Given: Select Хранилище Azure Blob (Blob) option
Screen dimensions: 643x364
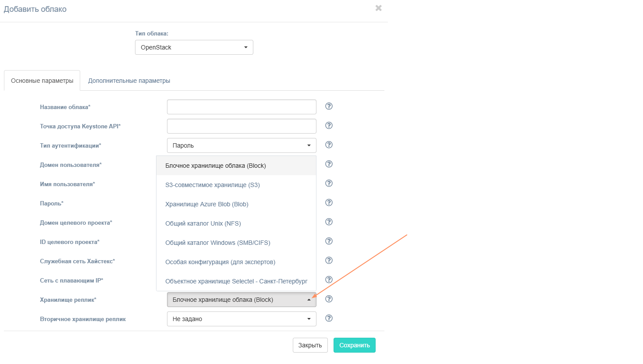Looking at the screenshot, I should pos(236,204).
